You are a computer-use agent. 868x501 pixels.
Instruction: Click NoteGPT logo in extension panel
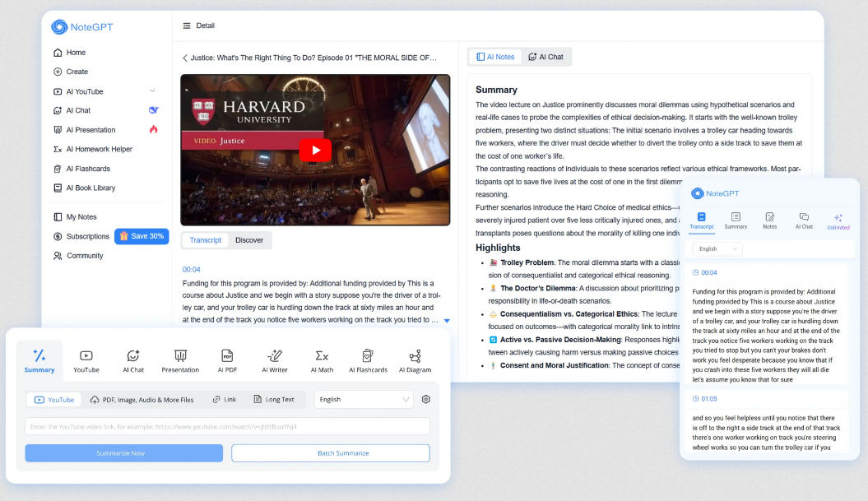(x=715, y=193)
